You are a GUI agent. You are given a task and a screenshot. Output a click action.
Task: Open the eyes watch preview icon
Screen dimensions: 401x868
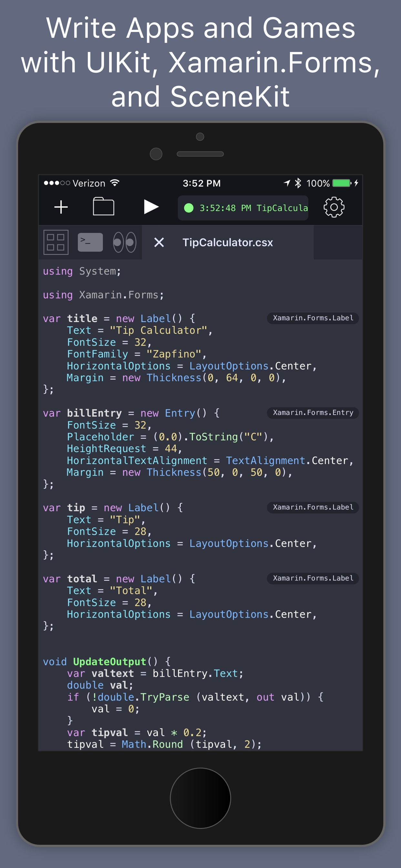(x=125, y=242)
